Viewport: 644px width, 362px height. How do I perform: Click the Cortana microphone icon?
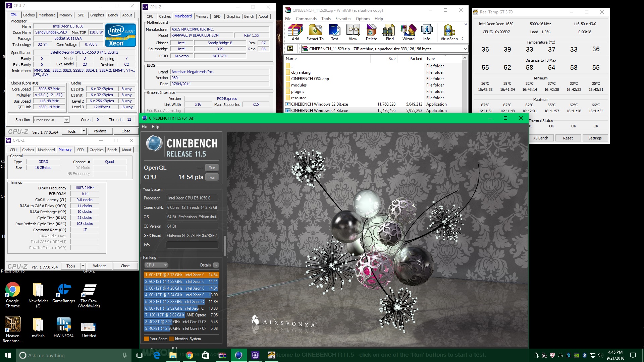(x=124, y=355)
